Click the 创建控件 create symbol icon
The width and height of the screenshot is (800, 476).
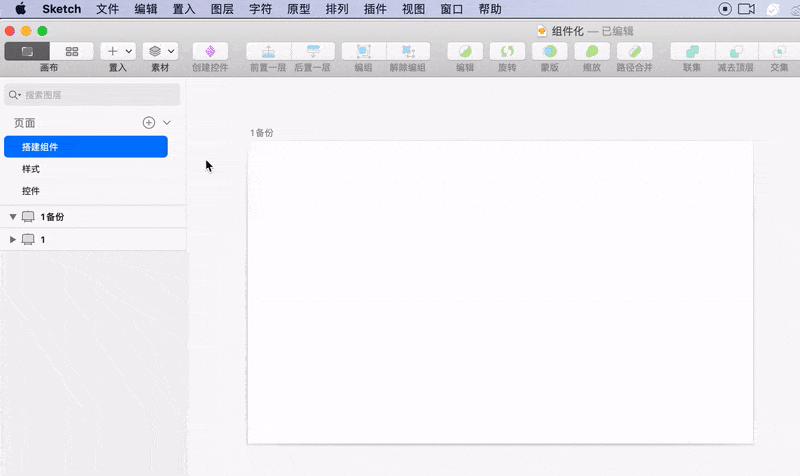tap(210, 51)
